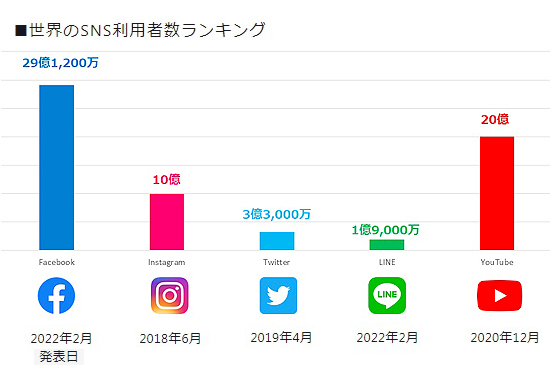Click the Facebook axis label text
This screenshot has width=550, height=374.
point(56,262)
